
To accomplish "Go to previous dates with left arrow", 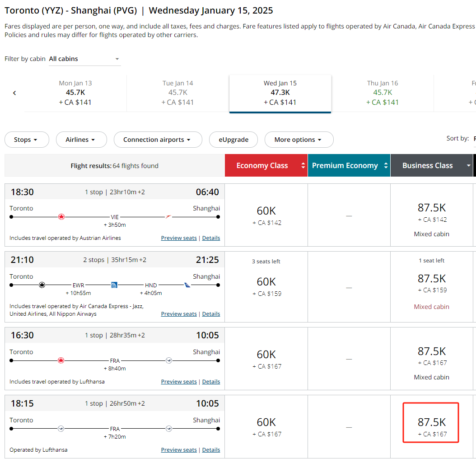I will [x=14, y=93].
